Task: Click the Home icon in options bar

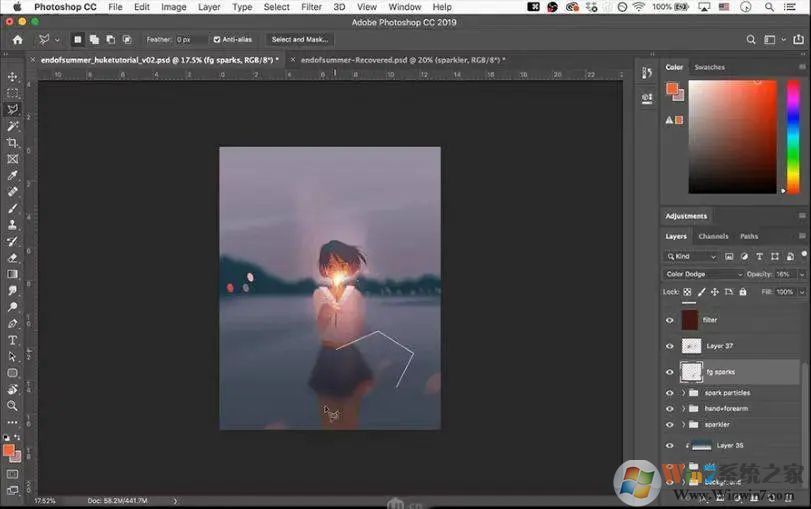Action: (x=18, y=40)
